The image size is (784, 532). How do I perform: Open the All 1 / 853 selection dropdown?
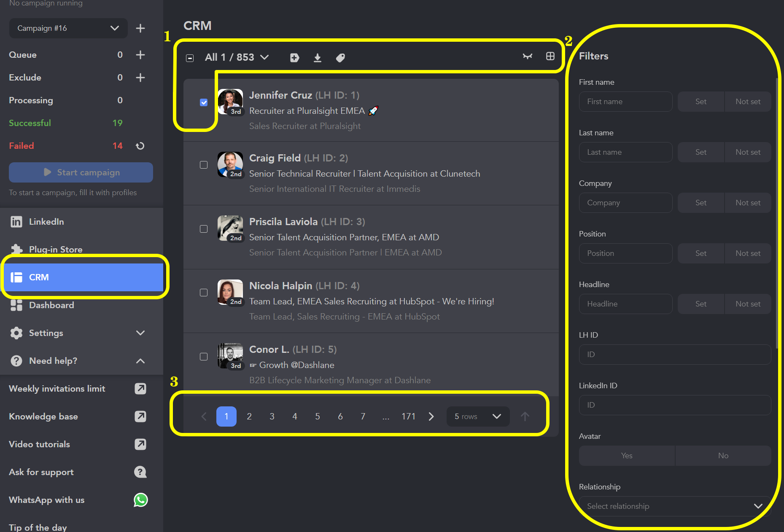[237, 57]
